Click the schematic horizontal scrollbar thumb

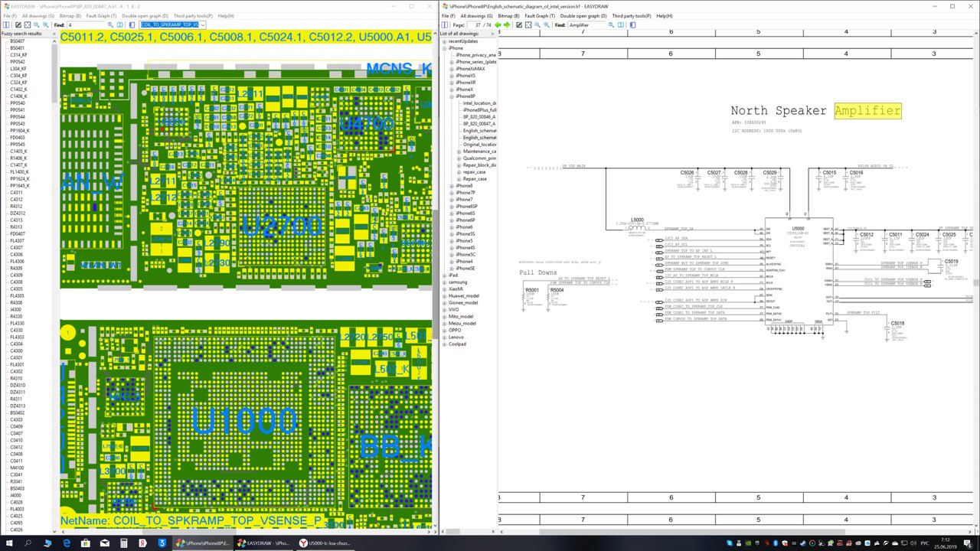tap(692, 532)
